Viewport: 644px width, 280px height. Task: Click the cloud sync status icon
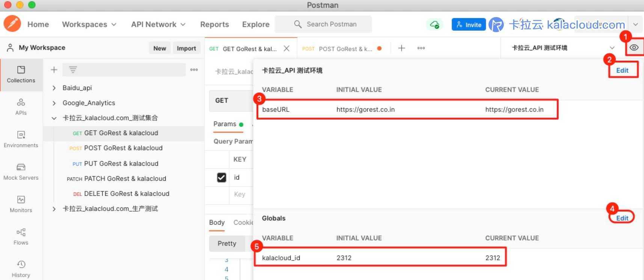434,24
